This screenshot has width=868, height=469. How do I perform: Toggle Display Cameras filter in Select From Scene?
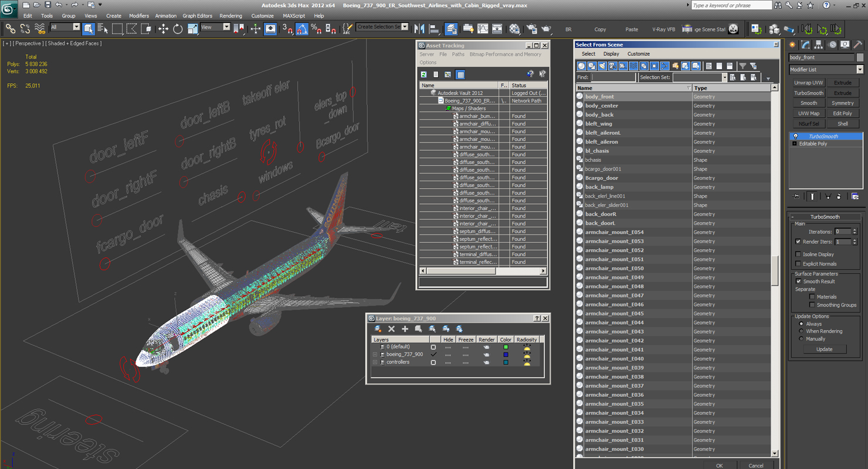click(613, 66)
